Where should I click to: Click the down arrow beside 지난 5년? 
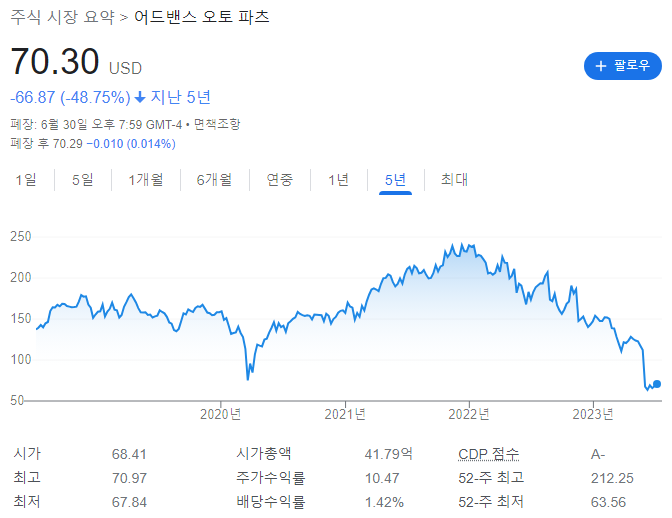click(x=140, y=98)
